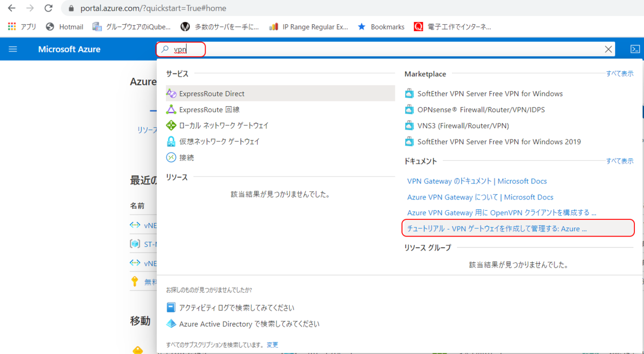Reload the browser page
This screenshot has width=644, height=354.
(48, 9)
